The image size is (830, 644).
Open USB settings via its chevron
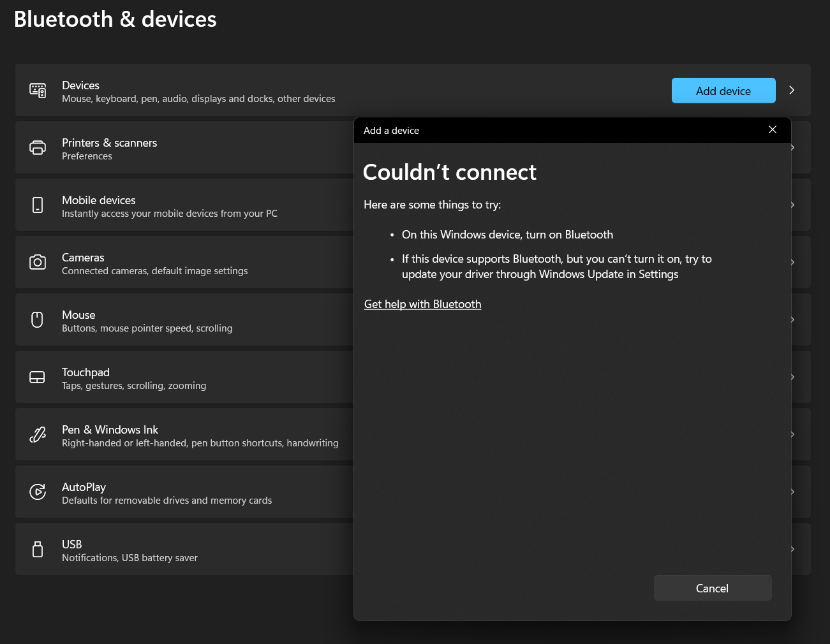792,549
